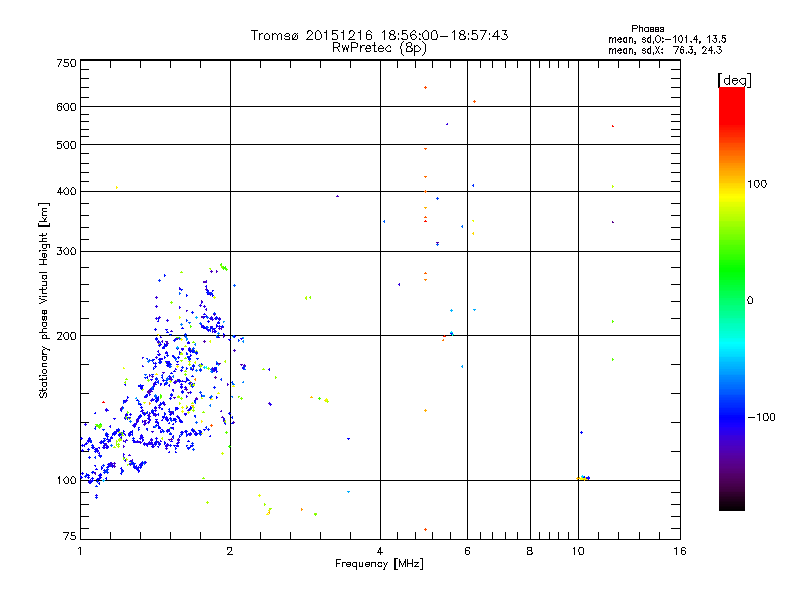Click colorbar tick label '0'
Image resolution: width=800 pixels, height=600 pixels.
click(x=749, y=301)
